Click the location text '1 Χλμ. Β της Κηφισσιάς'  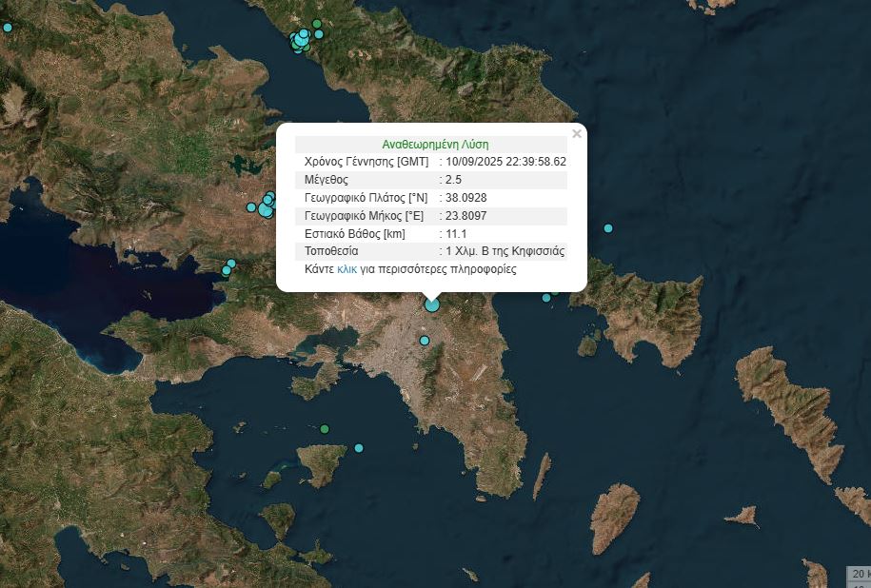click(505, 252)
